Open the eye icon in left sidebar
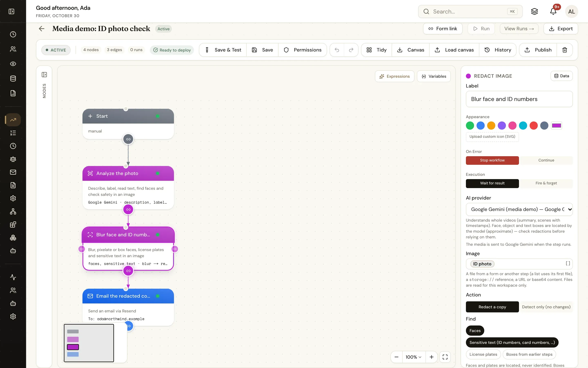 13,64
